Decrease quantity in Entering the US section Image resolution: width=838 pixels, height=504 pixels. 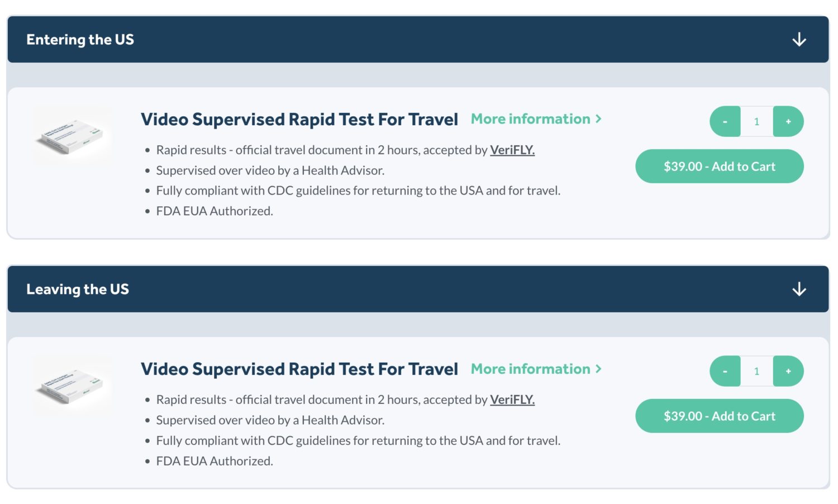pyautogui.click(x=725, y=121)
